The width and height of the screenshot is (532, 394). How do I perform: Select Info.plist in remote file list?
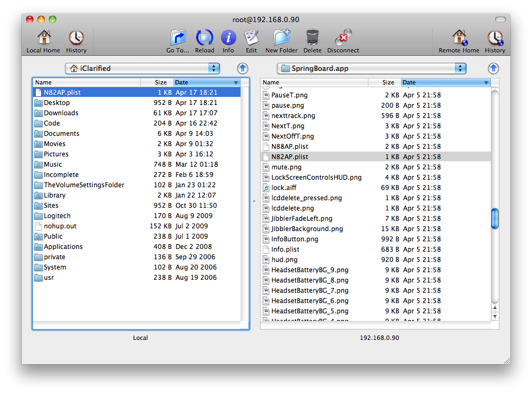[x=285, y=249]
